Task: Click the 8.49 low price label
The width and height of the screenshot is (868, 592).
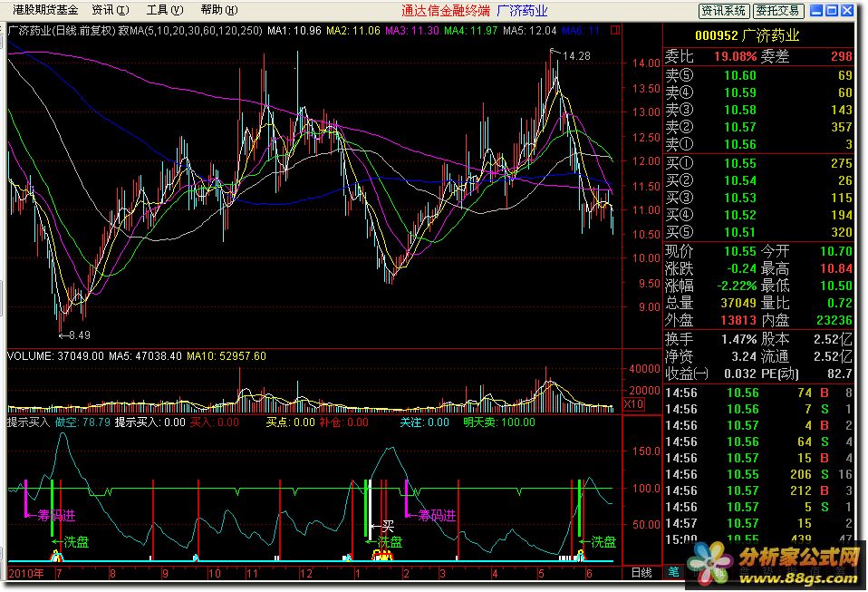Action: 79,335
